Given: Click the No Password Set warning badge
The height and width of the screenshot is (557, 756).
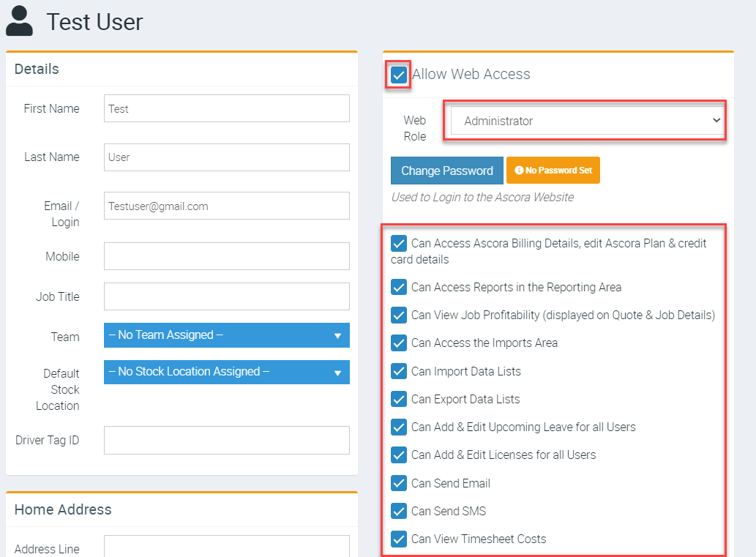Looking at the screenshot, I should click(x=553, y=171).
